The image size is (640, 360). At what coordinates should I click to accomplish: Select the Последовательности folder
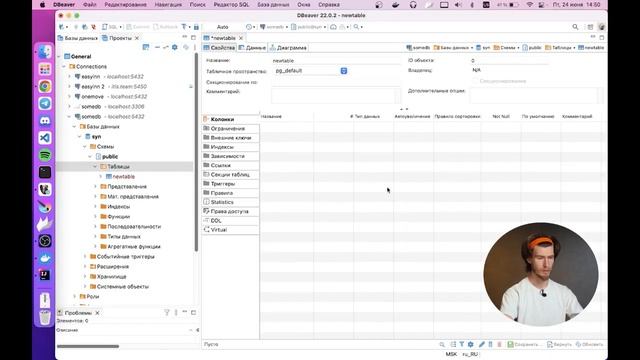(x=131, y=227)
